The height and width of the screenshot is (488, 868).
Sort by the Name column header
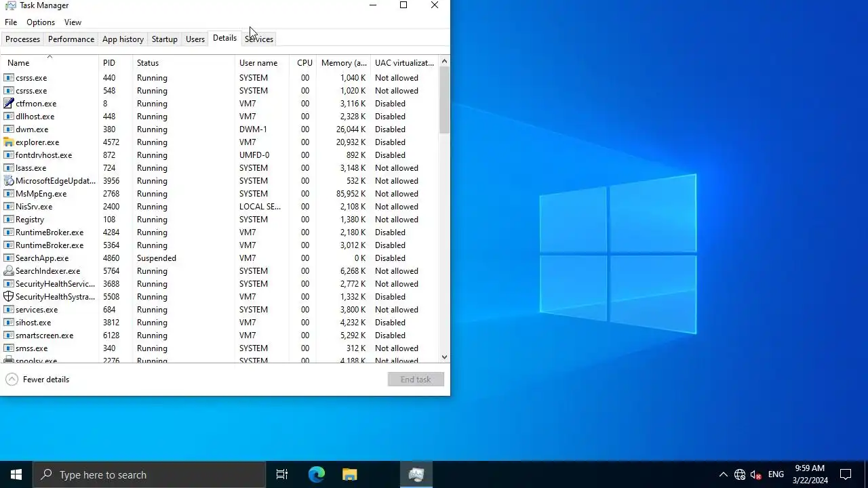tap(50, 63)
